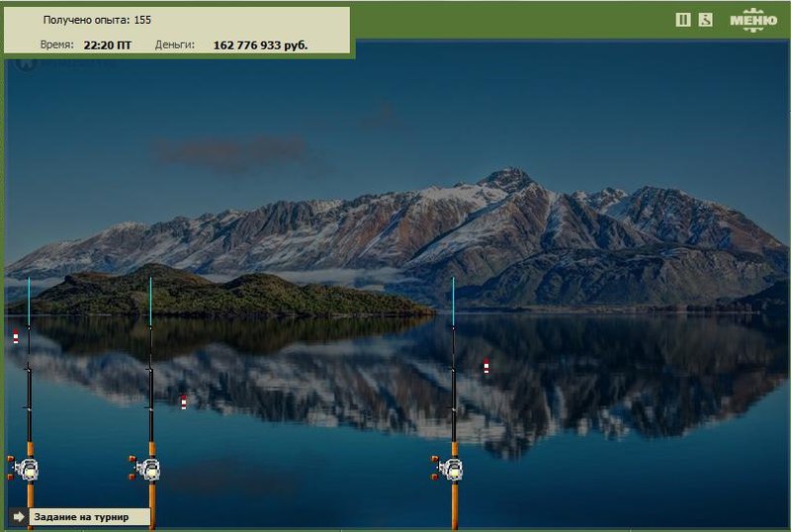Select the float right of the rightmost rod
Screen dimensions: 791x532
[486, 366]
